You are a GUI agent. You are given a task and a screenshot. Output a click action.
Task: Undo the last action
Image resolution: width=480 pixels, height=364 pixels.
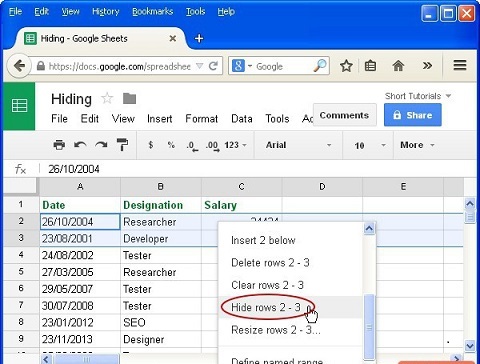(80, 145)
